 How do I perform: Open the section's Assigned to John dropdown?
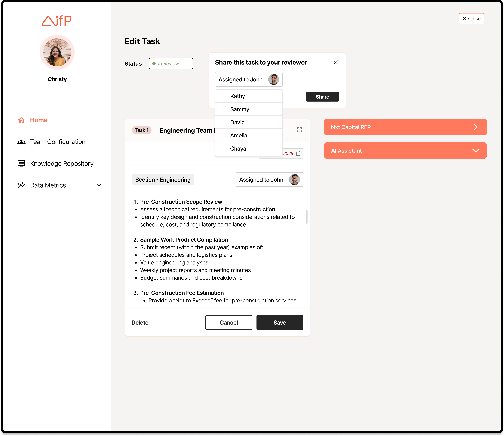[x=269, y=180]
